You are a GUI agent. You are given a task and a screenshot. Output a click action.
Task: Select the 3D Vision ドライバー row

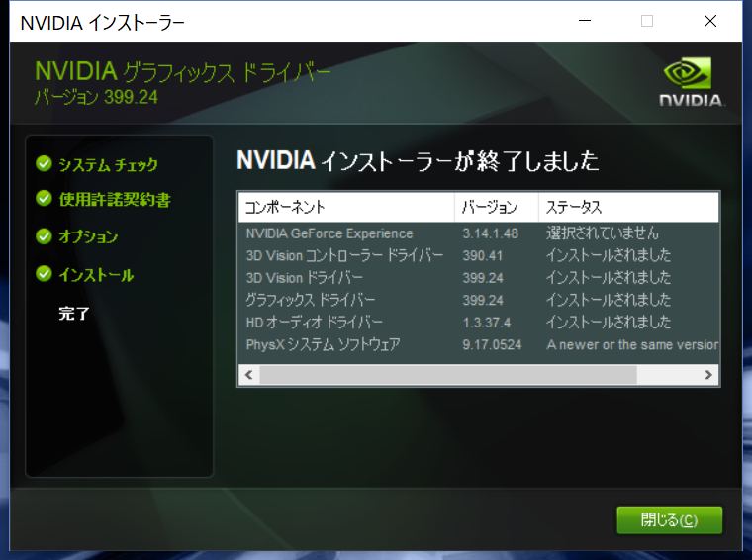479,278
